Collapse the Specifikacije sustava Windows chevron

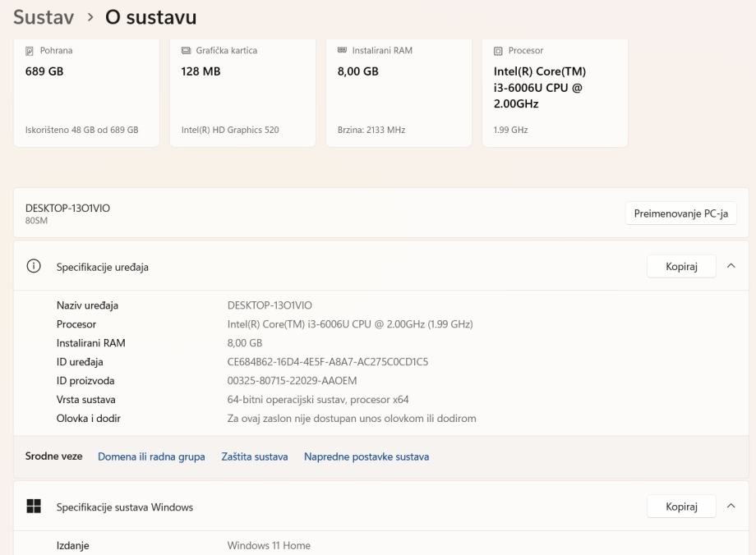(731, 507)
